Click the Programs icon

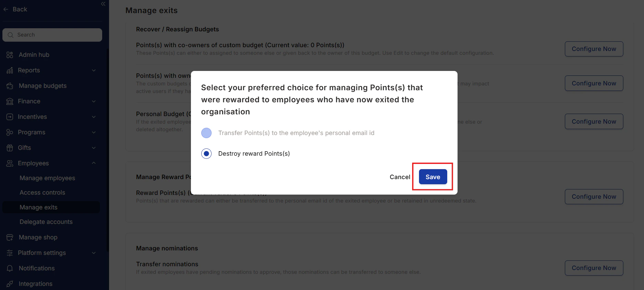pyautogui.click(x=10, y=132)
